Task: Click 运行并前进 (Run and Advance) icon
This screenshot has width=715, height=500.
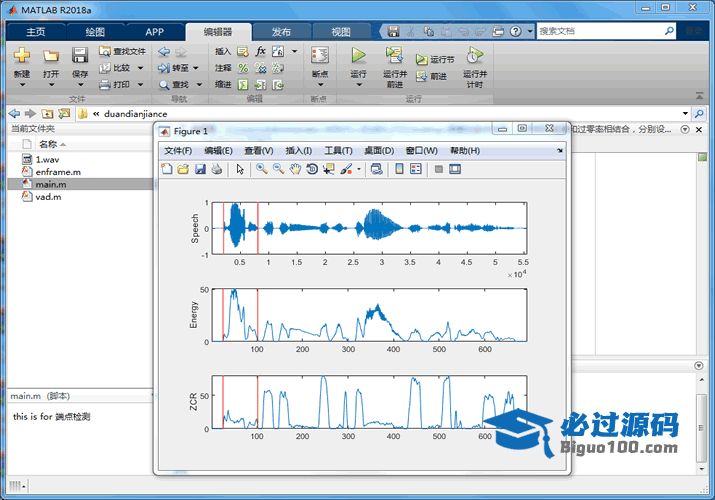Action: (394, 55)
